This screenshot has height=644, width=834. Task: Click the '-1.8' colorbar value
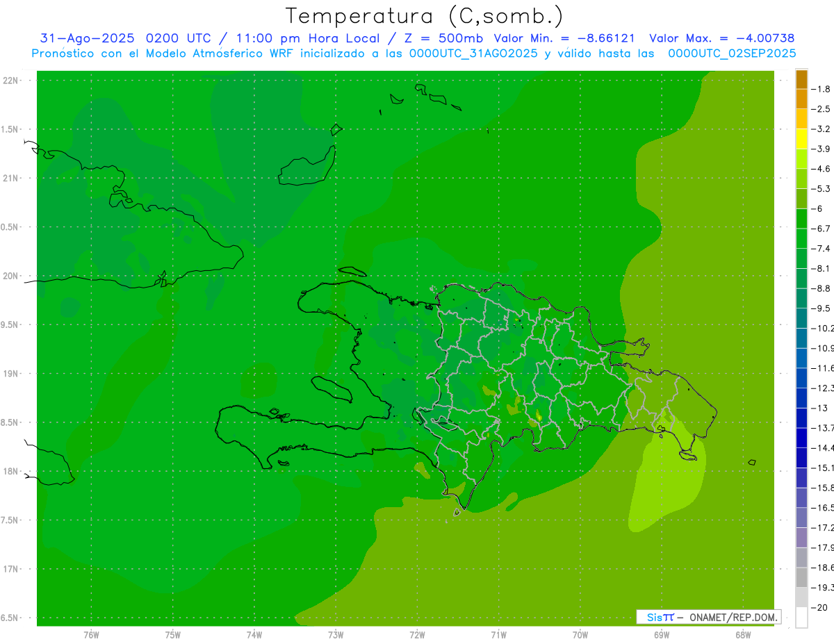(821, 89)
